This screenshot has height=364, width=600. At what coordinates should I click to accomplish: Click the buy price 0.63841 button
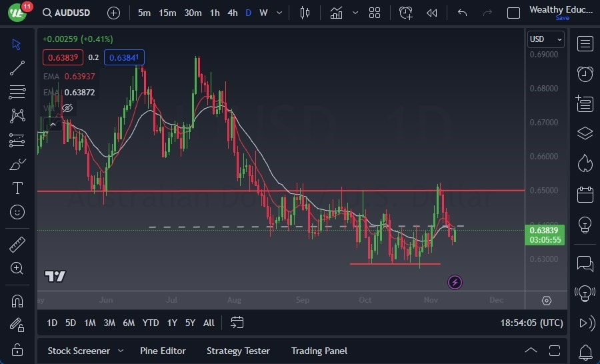(x=124, y=57)
